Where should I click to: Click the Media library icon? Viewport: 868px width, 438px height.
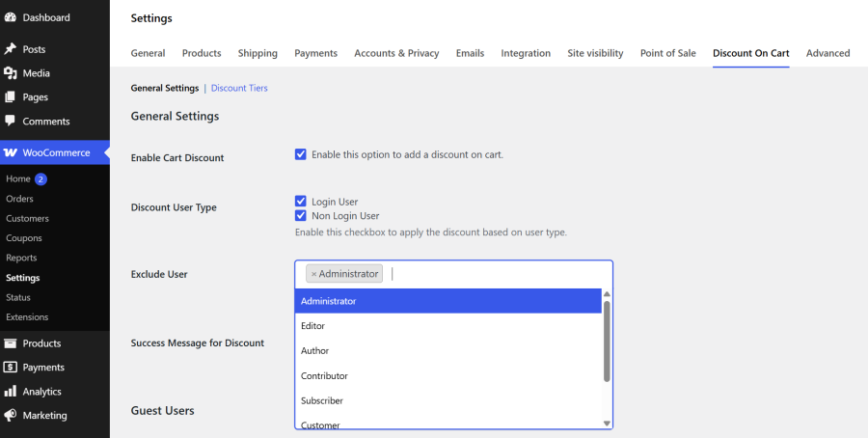click(x=10, y=73)
